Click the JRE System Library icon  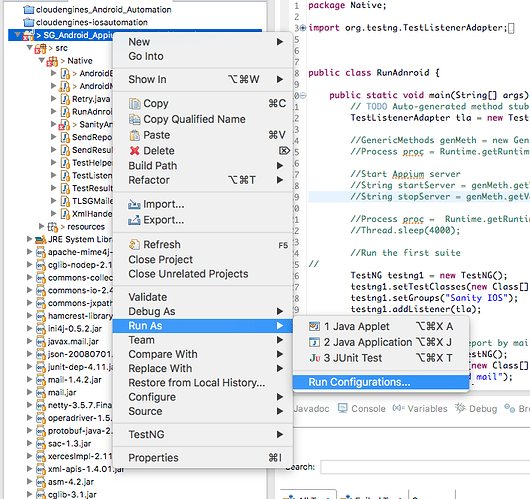point(41,240)
